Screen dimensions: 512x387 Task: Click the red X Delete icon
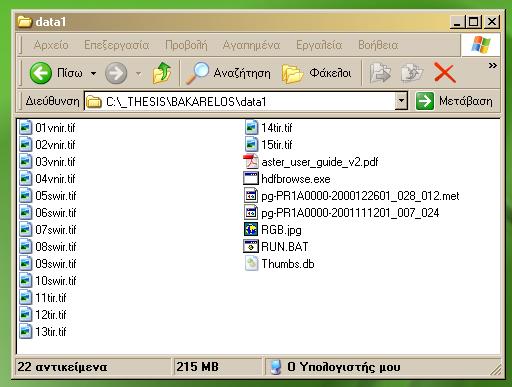445,73
